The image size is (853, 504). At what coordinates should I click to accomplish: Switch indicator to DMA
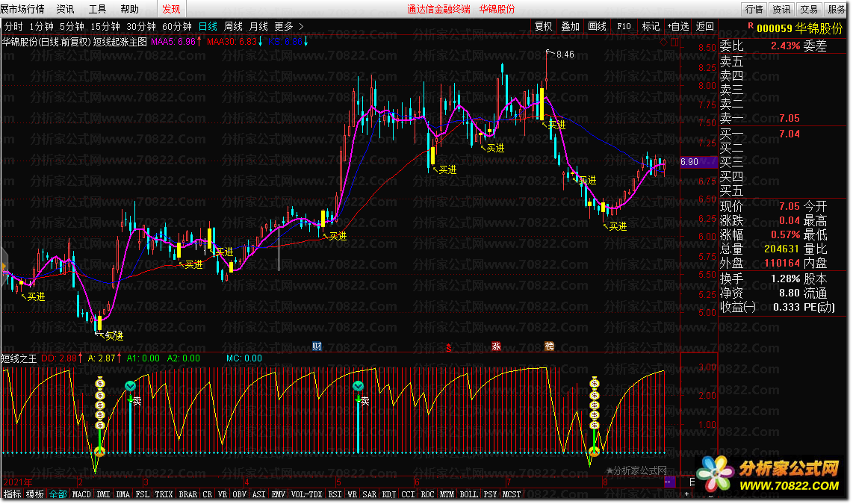[123, 494]
